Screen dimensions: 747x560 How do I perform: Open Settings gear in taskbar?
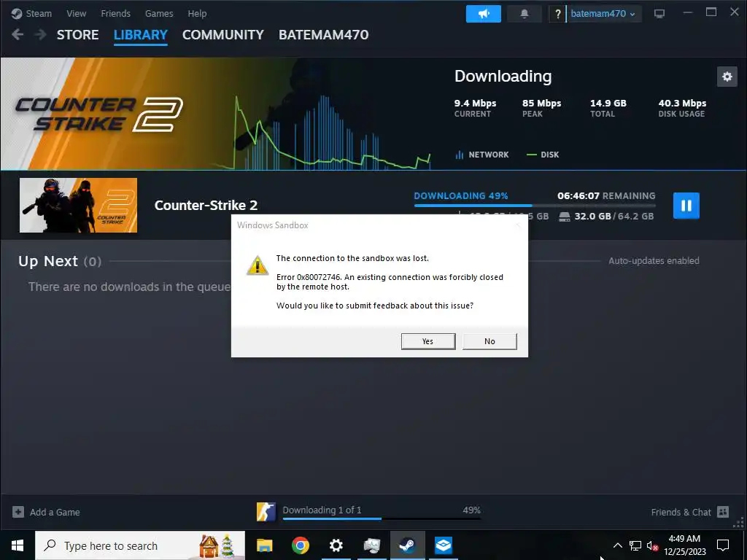(336, 545)
